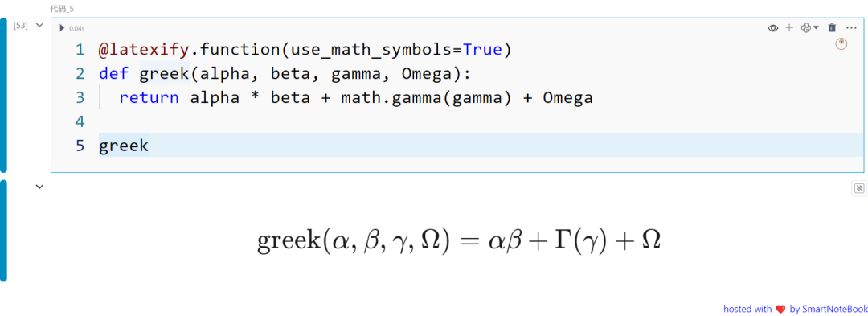Select the blue bar beside code cell

point(3,95)
